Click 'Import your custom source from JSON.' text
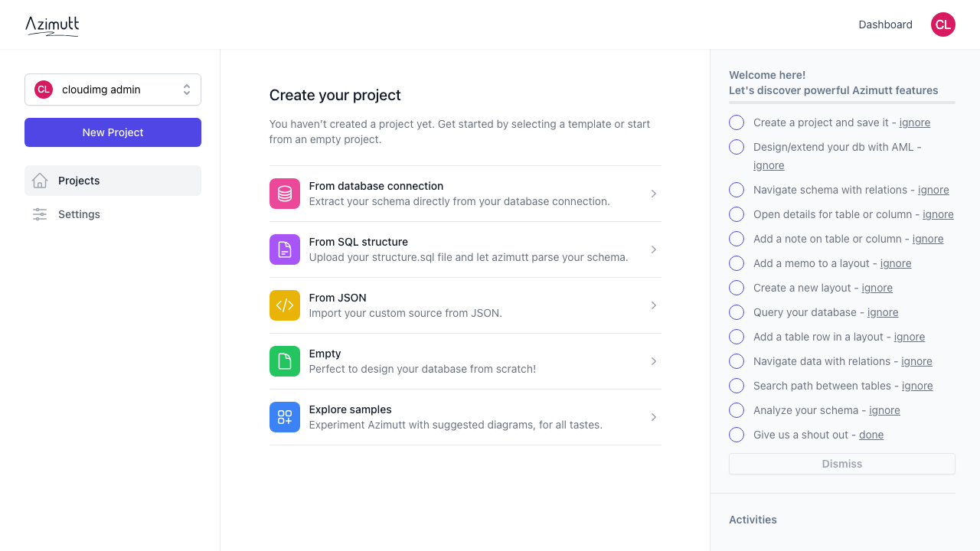Screen dimensions: 980x551 (x=406, y=313)
